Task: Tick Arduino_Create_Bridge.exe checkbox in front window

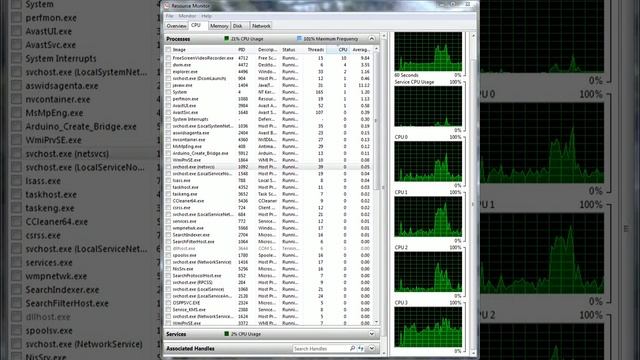Action: 168,153
